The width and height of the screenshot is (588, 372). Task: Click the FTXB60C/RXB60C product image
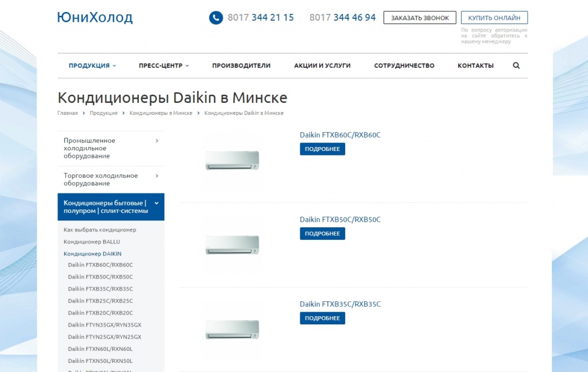(233, 160)
